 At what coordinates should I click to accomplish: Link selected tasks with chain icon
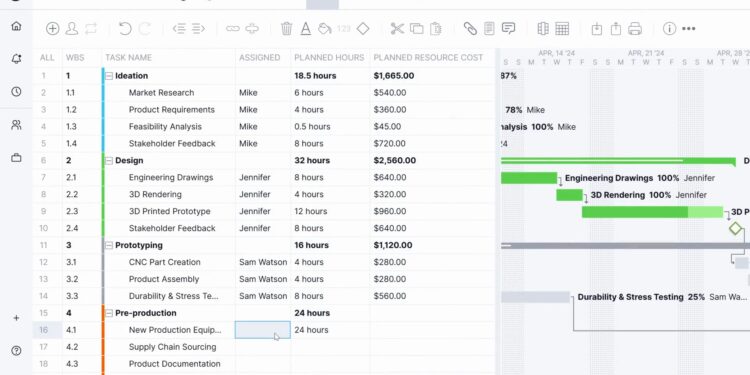click(232, 29)
